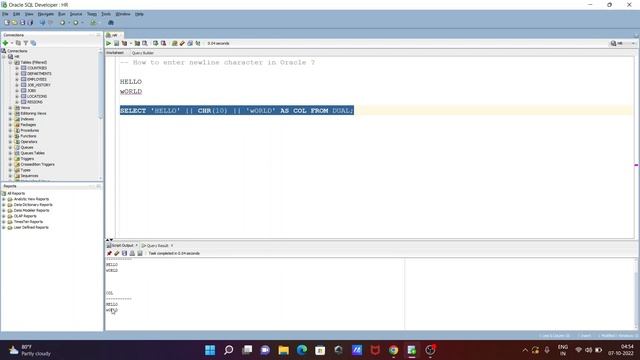
Task: Click the Undo icon in main toolbar
Action: coord(42,23)
